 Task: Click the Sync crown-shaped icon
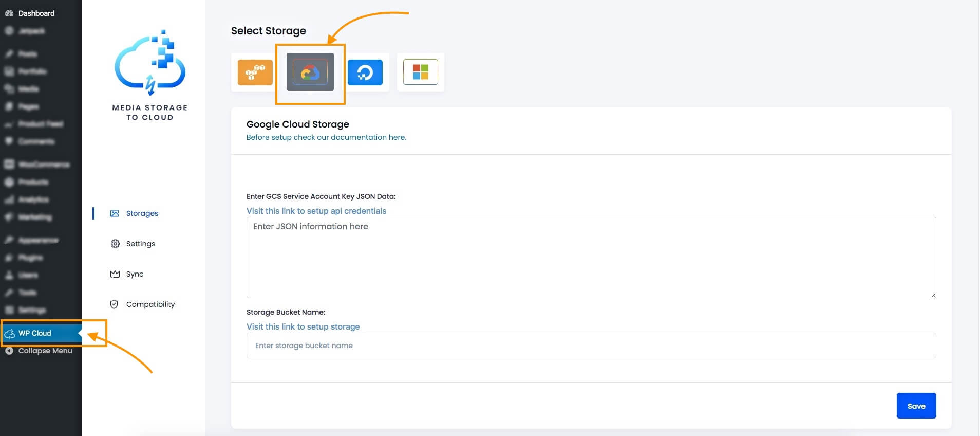click(115, 274)
